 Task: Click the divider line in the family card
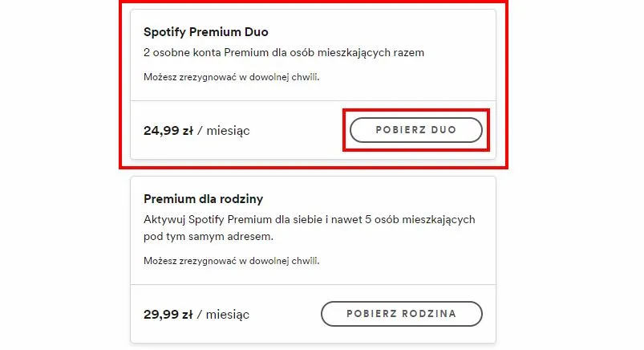313,285
